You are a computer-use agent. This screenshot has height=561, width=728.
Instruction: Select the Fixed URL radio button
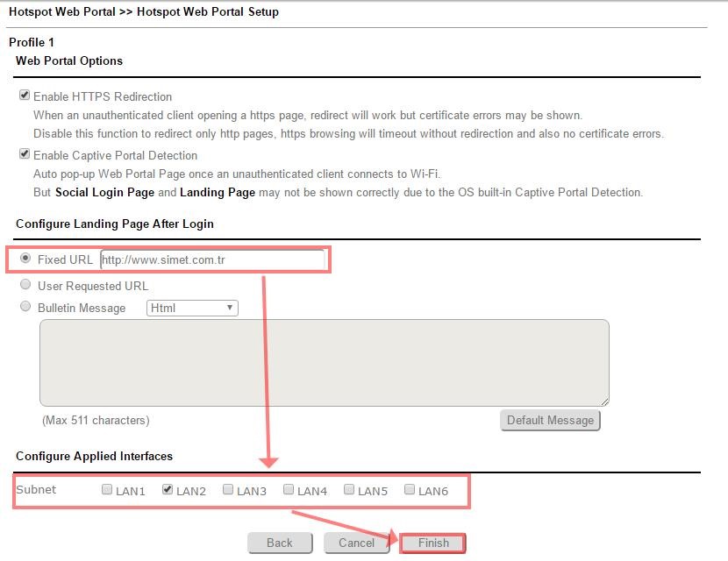click(x=25, y=259)
